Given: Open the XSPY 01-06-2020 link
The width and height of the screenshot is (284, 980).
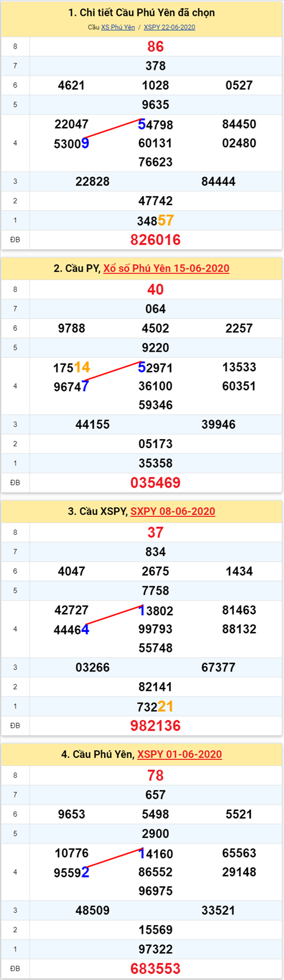Looking at the screenshot, I should tap(179, 754).
